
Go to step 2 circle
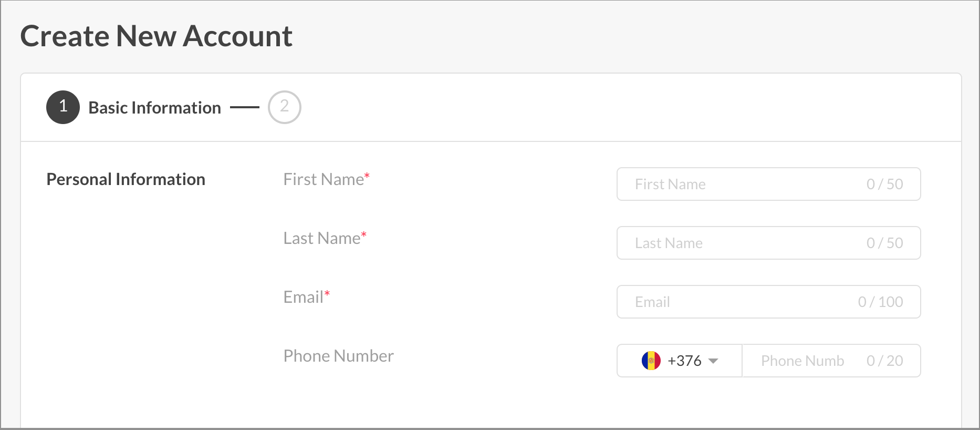tap(285, 107)
